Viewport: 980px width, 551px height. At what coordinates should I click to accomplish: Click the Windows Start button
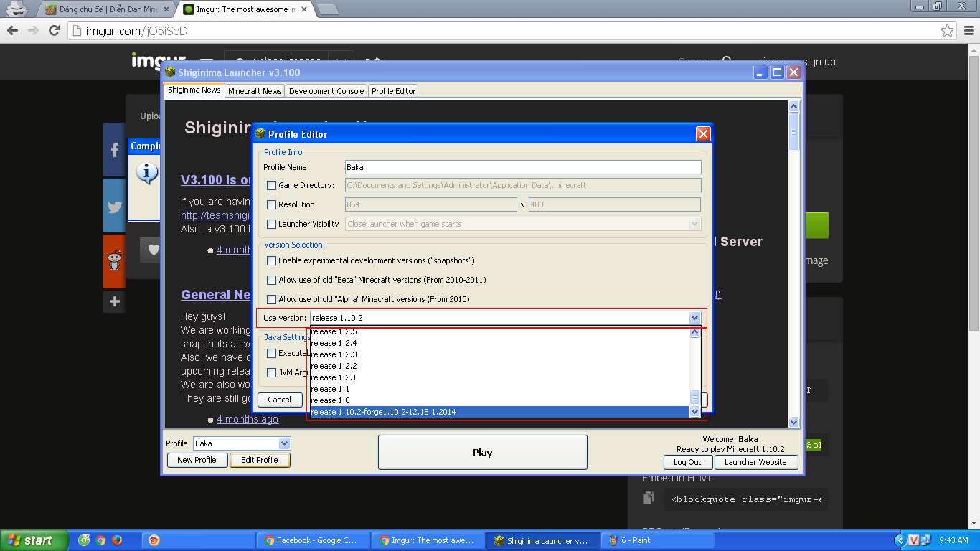point(34,540)
